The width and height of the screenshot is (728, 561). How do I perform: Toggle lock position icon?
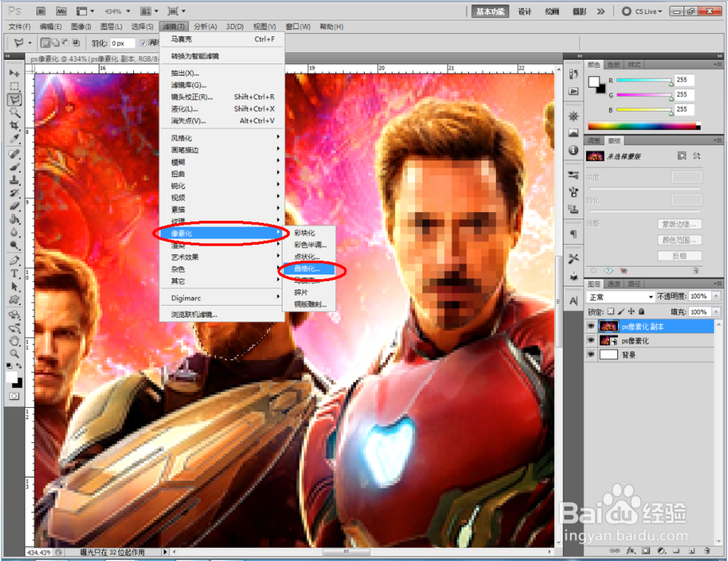631,311
